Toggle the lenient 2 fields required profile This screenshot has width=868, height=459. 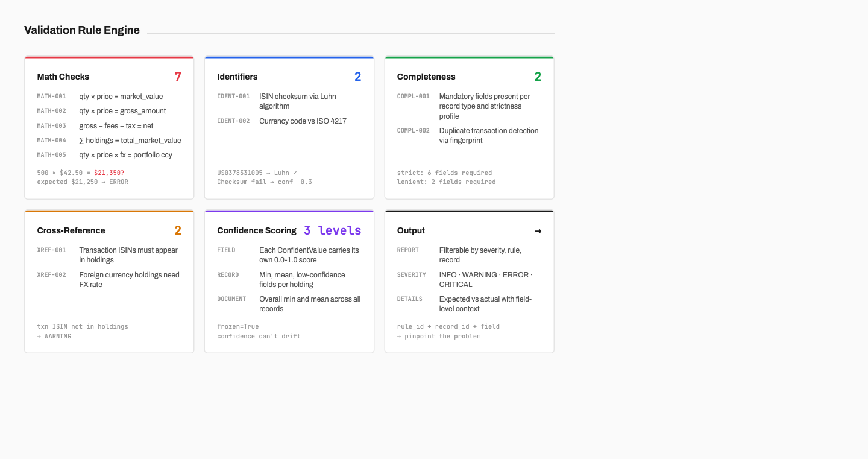coord(447,182)
